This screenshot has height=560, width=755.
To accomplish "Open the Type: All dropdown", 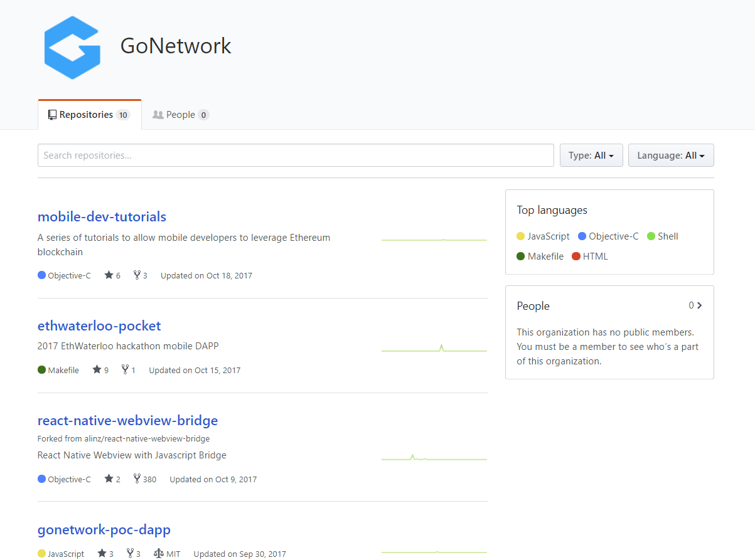I will [x=591, y=156].
